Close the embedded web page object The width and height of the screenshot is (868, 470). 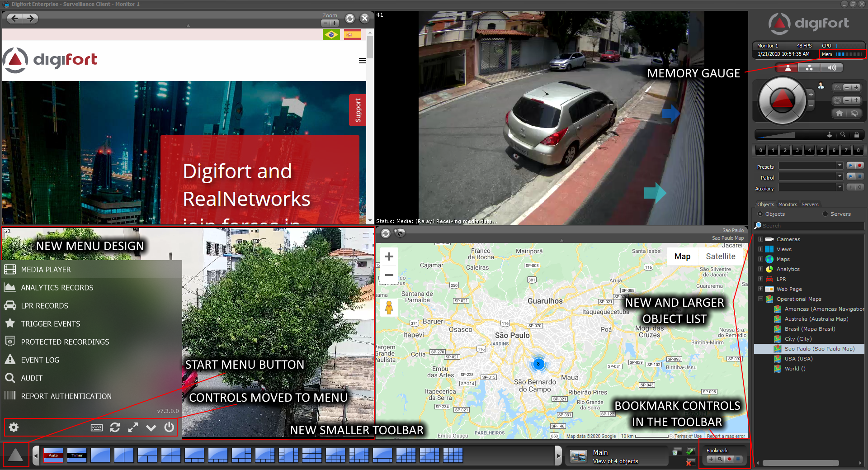tap(365, 18)
